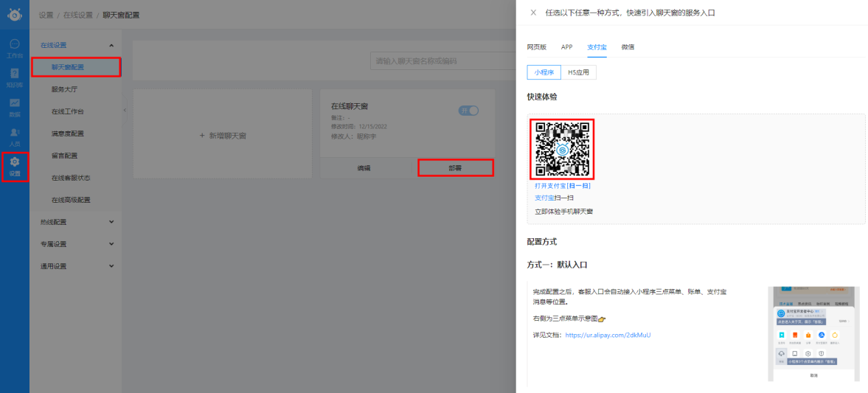Click the 打开支付宝[扫一扫] text
Viewport: 868px width, 393px height.
click(563, 185)
